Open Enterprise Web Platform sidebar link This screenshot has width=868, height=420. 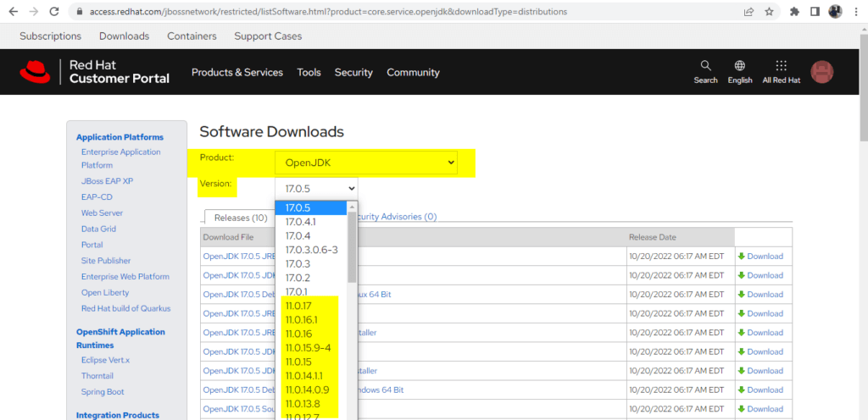[x=125, y=276]
